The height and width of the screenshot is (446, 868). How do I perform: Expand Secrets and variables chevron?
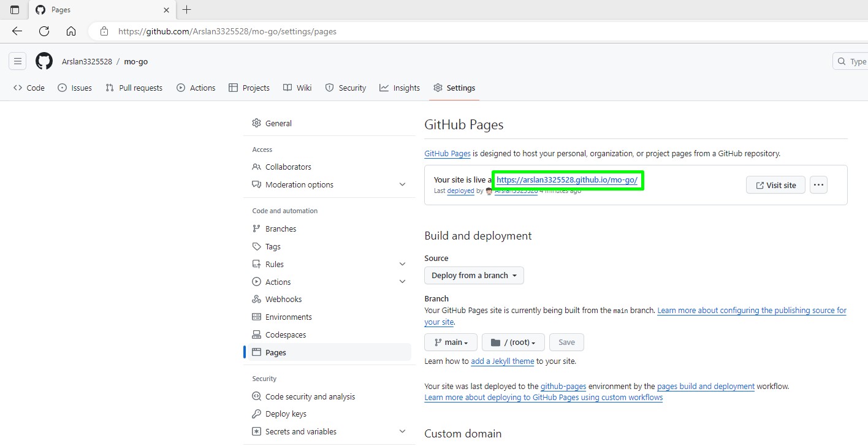coord(402,431)
